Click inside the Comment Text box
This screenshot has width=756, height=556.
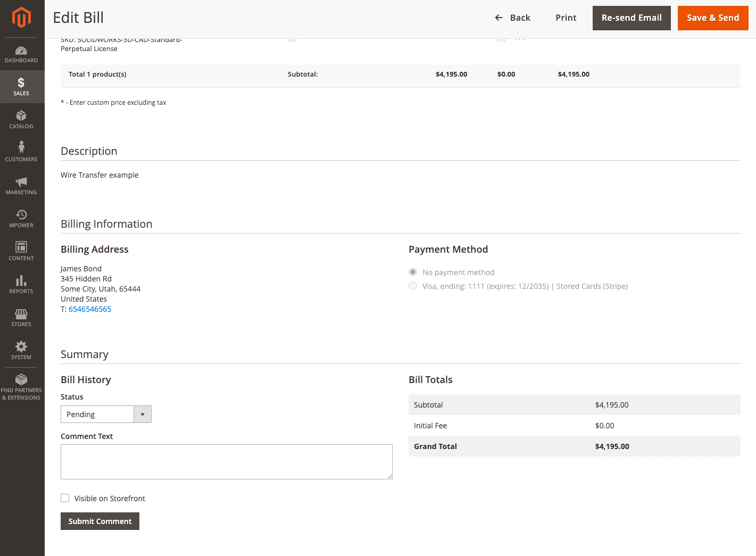point(226,461)
